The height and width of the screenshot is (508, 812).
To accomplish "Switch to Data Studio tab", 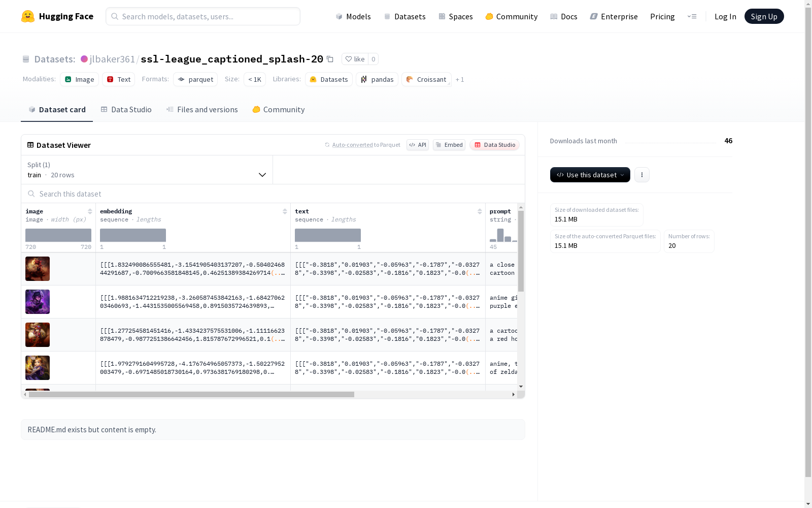I will coord(126,110).
